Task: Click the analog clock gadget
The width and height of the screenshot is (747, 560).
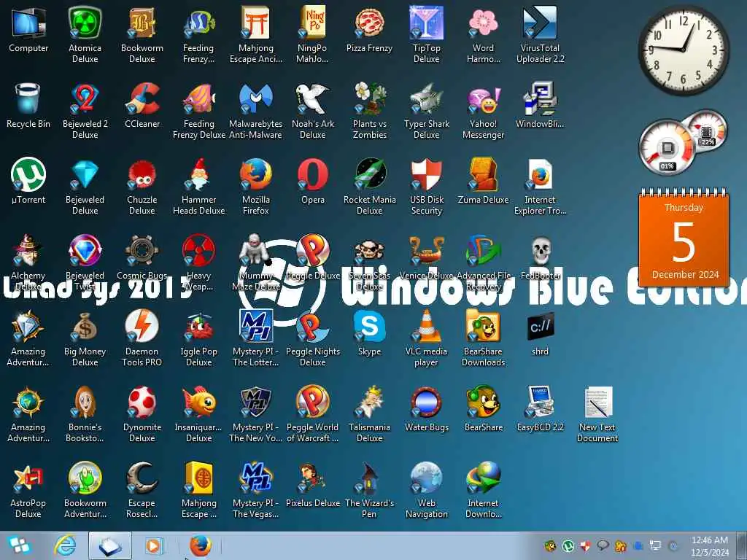Action: [x=684, y=50]
